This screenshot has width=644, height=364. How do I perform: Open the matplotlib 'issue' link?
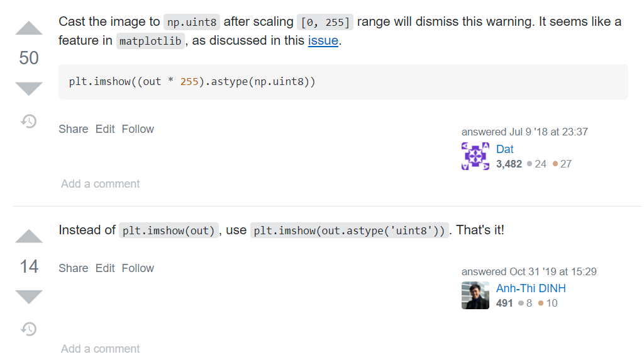[323, 41]
